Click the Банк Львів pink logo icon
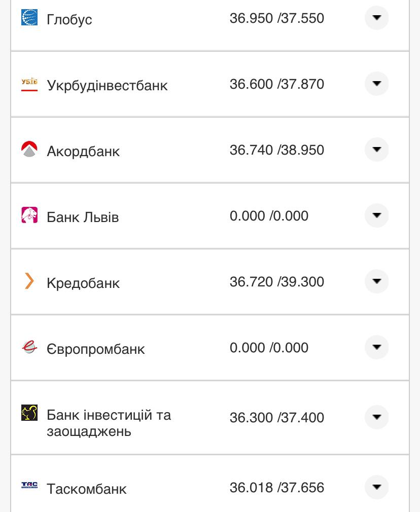Image resolution: width=420 pixels, height=512 pixels. tap(29, 215)
